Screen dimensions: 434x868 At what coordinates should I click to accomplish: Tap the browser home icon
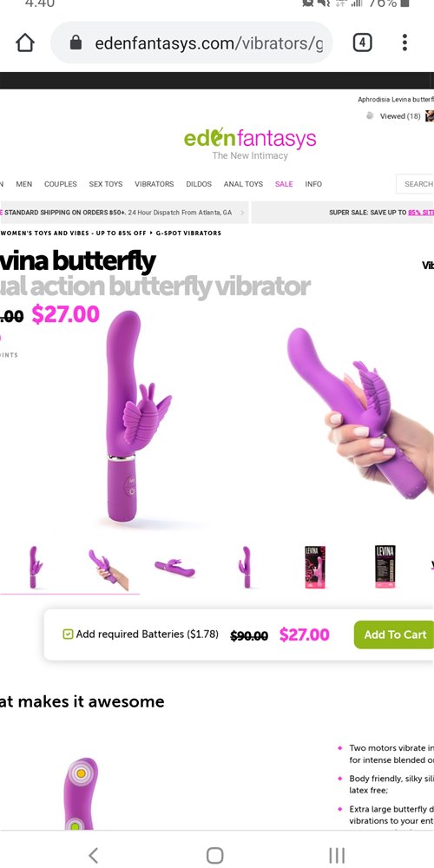click(25, 43)
